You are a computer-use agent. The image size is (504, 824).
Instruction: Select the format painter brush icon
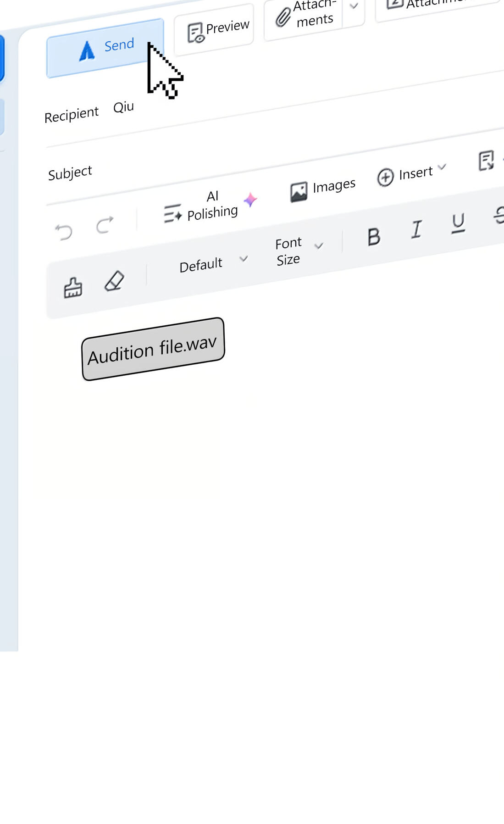(x=73, y=288)
